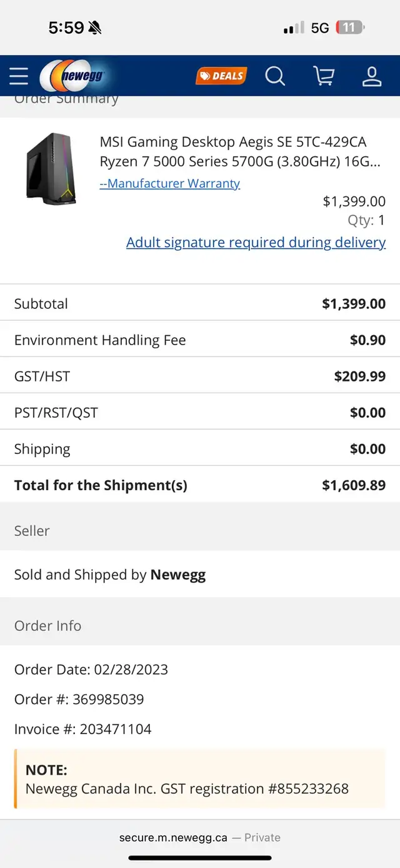400x868 pixels.
Task: Tap the battery indicator in status bar
Action: (350, 28)
